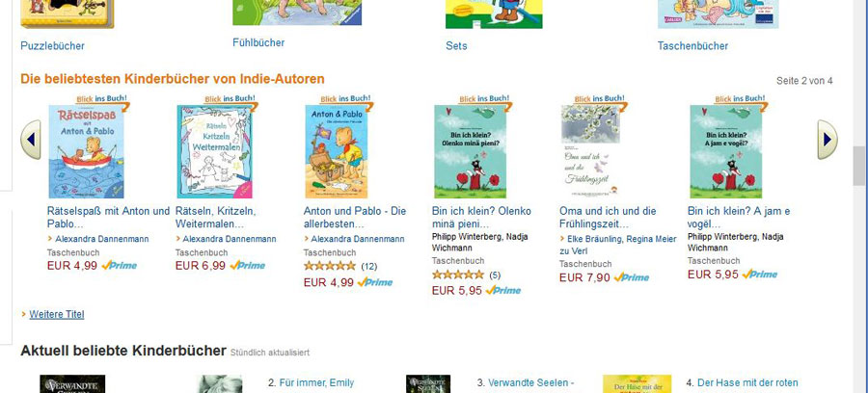Select the Sets category link

(456, 46)
